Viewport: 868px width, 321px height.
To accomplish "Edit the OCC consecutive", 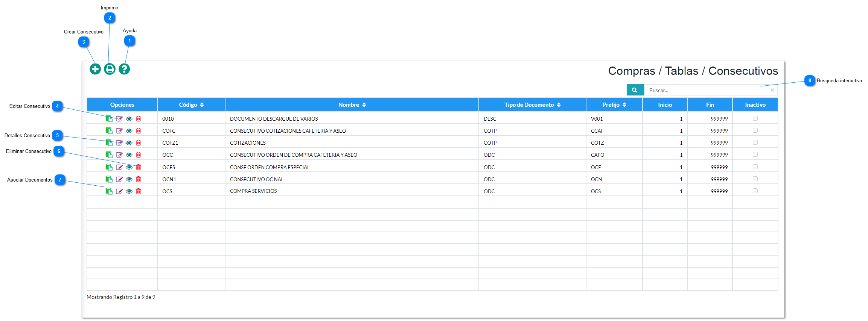I will (x=119, y=155).
